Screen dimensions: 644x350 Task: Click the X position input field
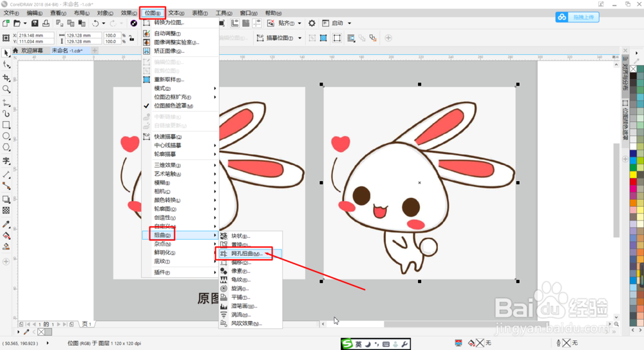(35, 35)
